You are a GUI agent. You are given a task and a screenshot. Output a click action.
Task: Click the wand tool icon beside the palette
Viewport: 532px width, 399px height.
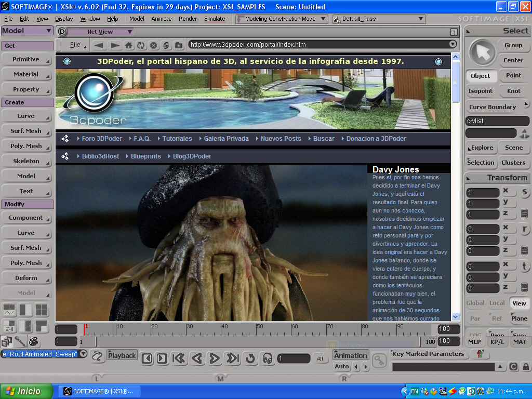point(20,342)
